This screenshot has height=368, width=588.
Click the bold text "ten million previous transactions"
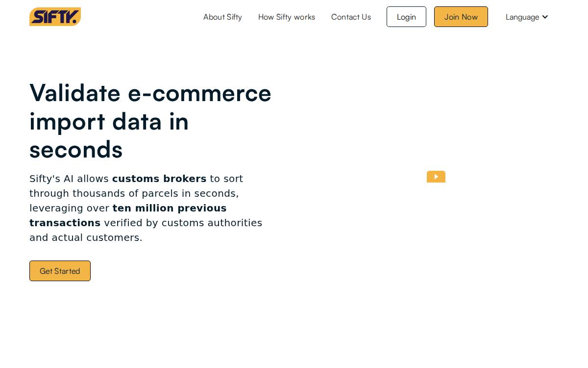pyautogui.click(x=128, y=215)
